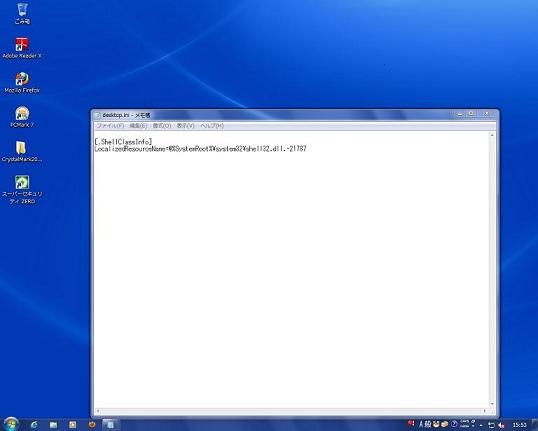Open the Format menu in Notepad
This screenshot has width=538, height=431.
162,126
